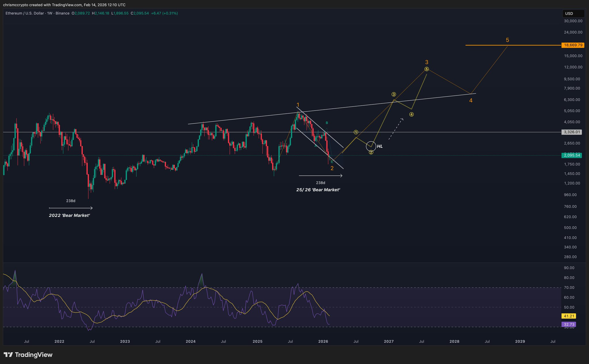589x364 pixels.
Task: Click the yellow circled 5 wave marker
Action: point(427,69)
